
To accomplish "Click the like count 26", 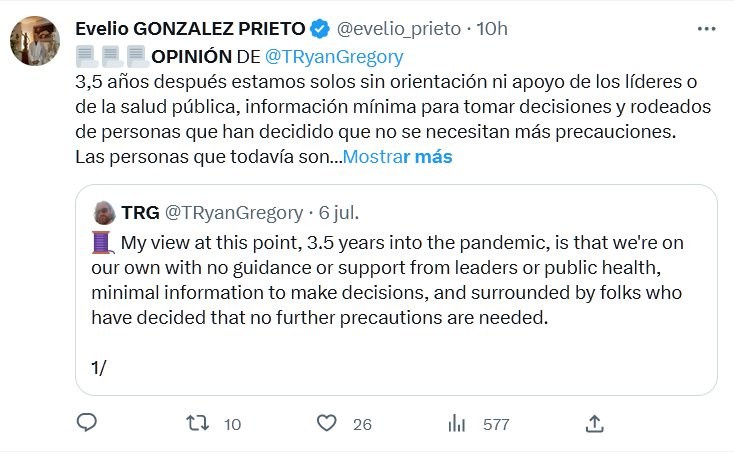I will (x=361, y=424).
